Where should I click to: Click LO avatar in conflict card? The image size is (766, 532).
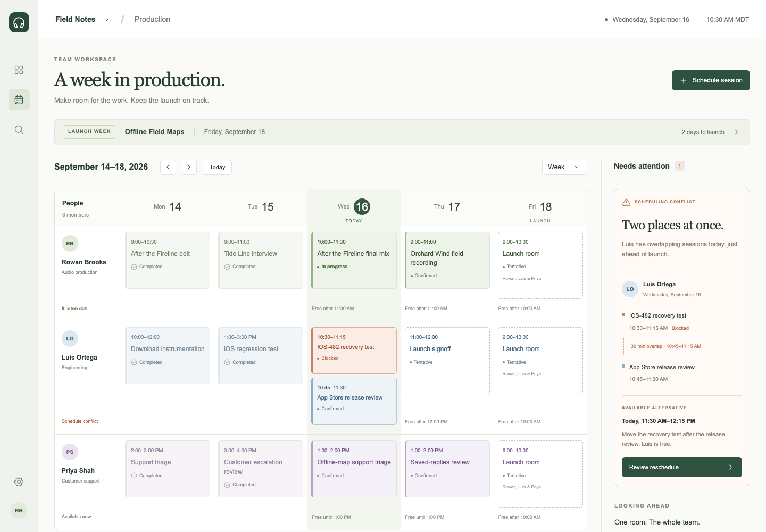(x=630, y=289)
